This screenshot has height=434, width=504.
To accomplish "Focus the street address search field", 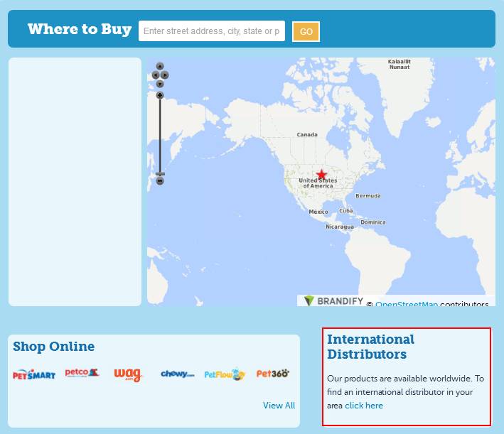I will pyautogui.click(x=211, y=31).
